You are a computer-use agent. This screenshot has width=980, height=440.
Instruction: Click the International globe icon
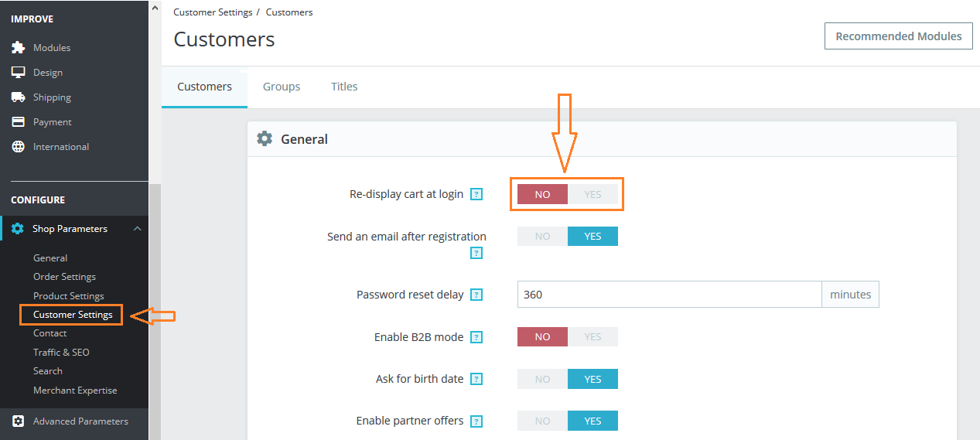pyautogui.click(x=18, y=147)
